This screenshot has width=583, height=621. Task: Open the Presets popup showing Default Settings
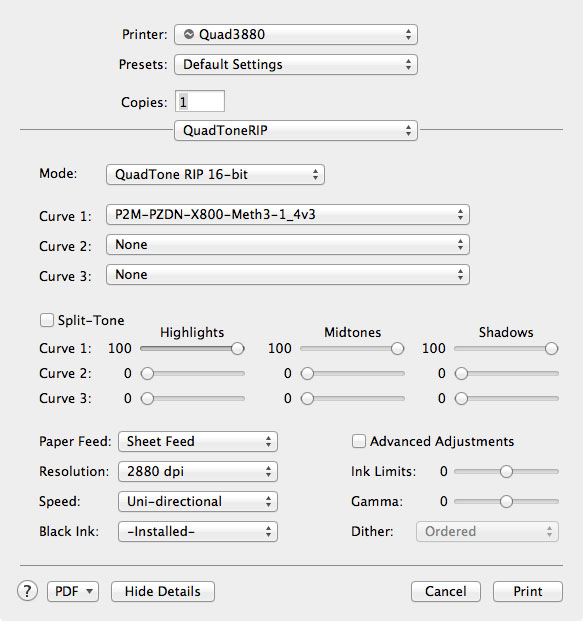pyautogui.click(x=296, y=65)
